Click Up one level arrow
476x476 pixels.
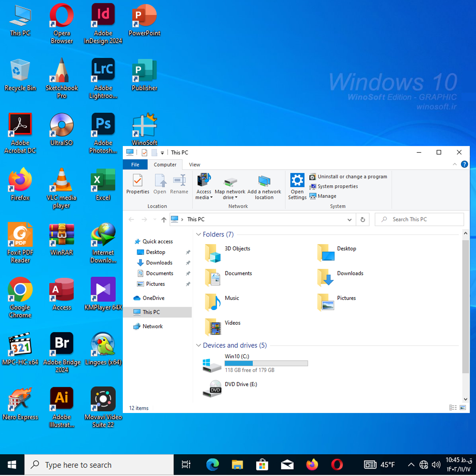tap(164, 220)
